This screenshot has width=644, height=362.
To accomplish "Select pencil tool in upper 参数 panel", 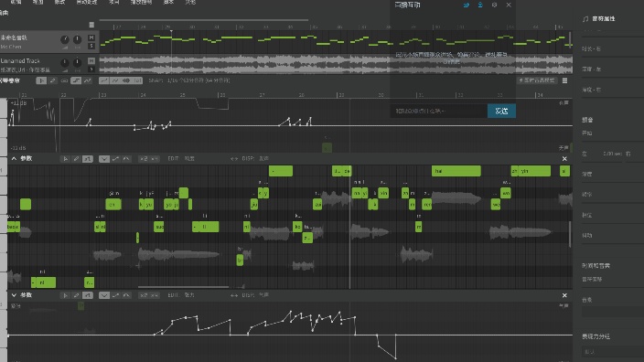I will tap(76, 158).
